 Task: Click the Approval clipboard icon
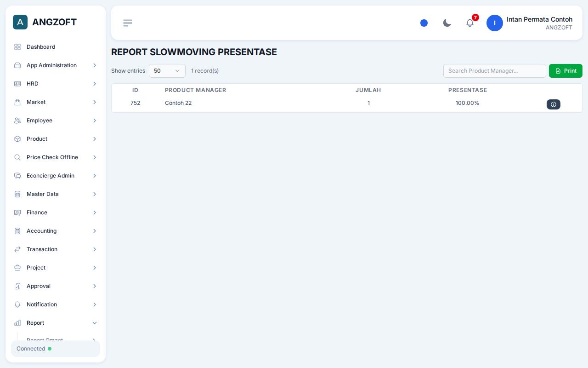(17, 286)
